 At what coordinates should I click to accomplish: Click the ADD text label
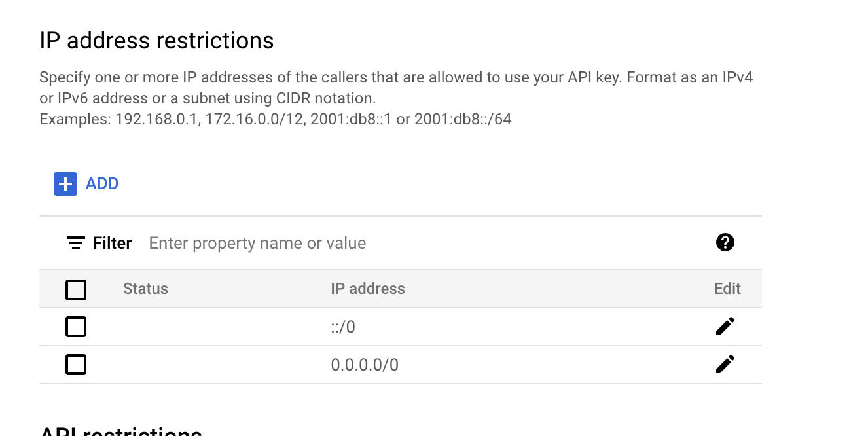[102, 184]
